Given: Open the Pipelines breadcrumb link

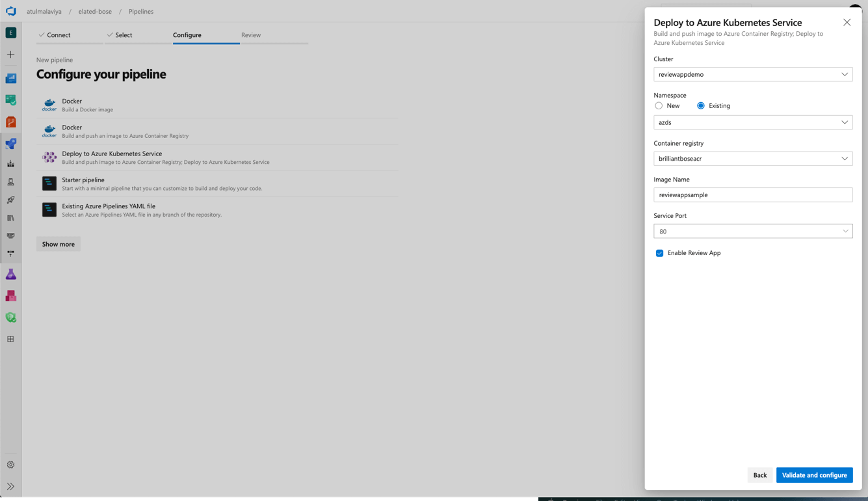Looking at the screenshot, I should pos(141,12).
